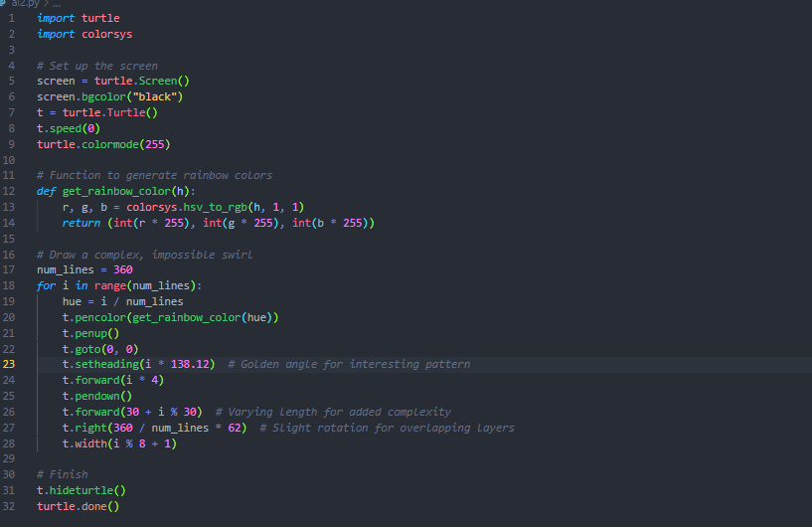Select line number 23 in the gutter
This screenshot has height=527, width=812.
[9, 365]
